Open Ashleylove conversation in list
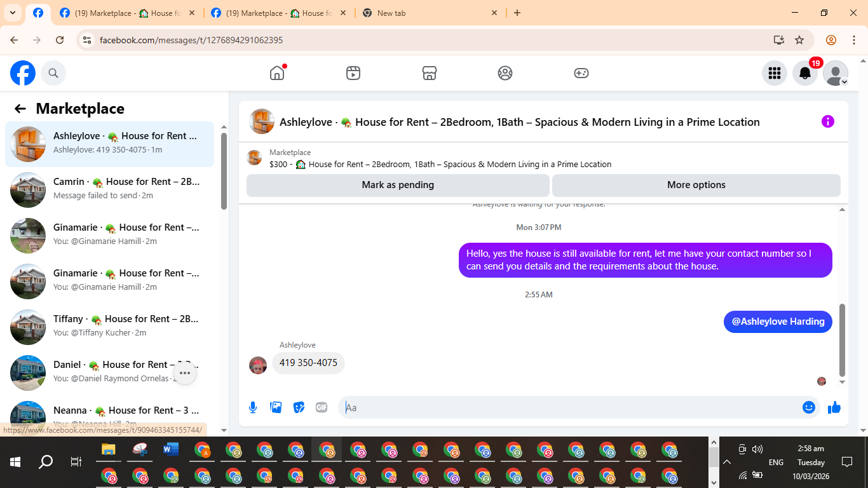This screenshot has height=488, width=868. (x=109, y=144)
